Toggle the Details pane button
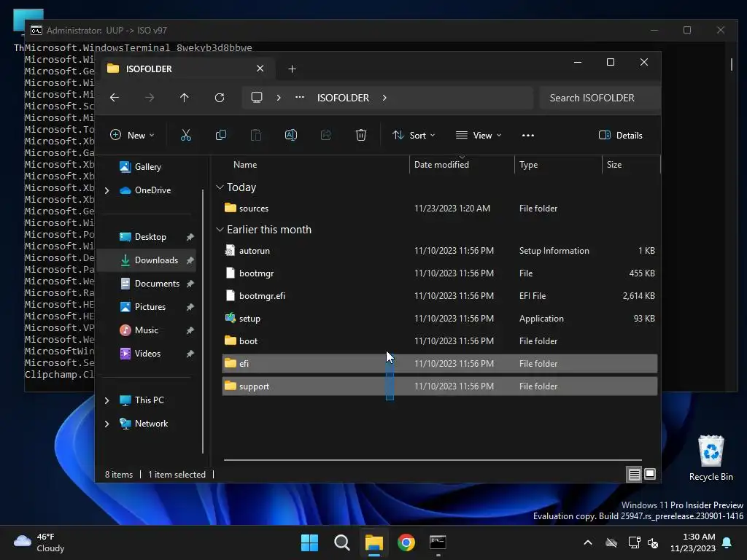747x560 pixels. 621,135
